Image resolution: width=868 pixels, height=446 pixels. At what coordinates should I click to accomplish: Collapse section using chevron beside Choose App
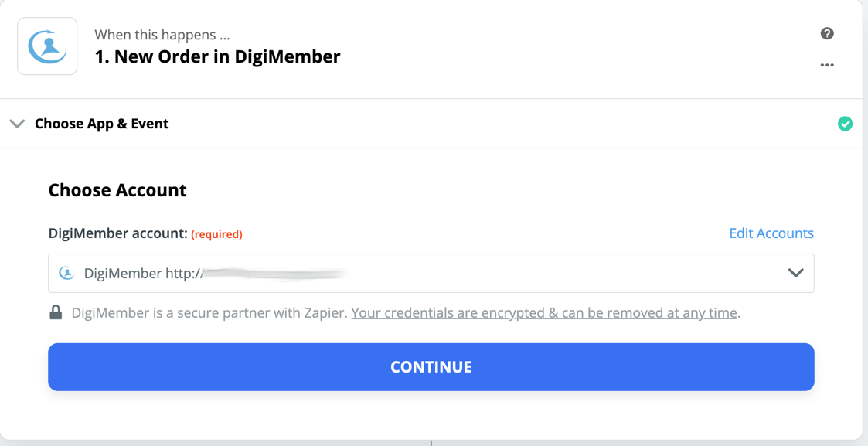(17, 124)
